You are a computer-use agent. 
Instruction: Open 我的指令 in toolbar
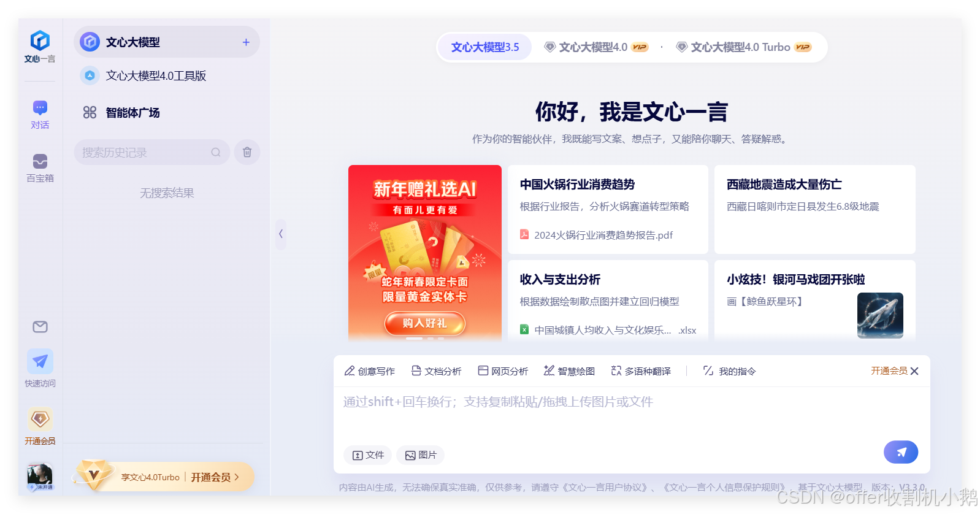pyautogui.click(x=729, y=371)
